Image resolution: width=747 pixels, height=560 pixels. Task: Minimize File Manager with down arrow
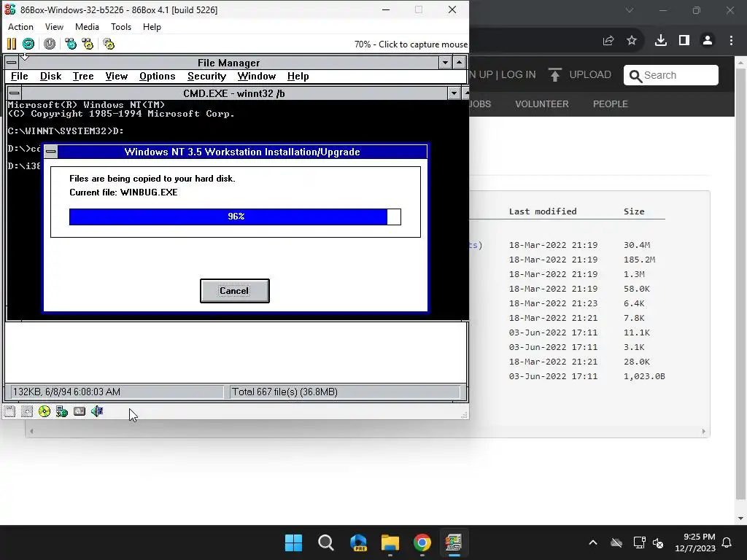(x=445, y=63)
